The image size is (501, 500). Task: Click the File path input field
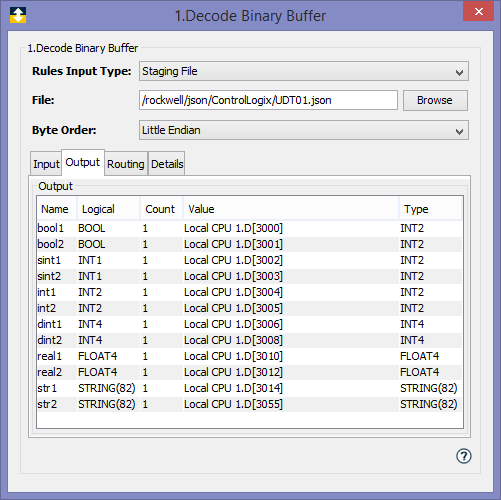268,100
